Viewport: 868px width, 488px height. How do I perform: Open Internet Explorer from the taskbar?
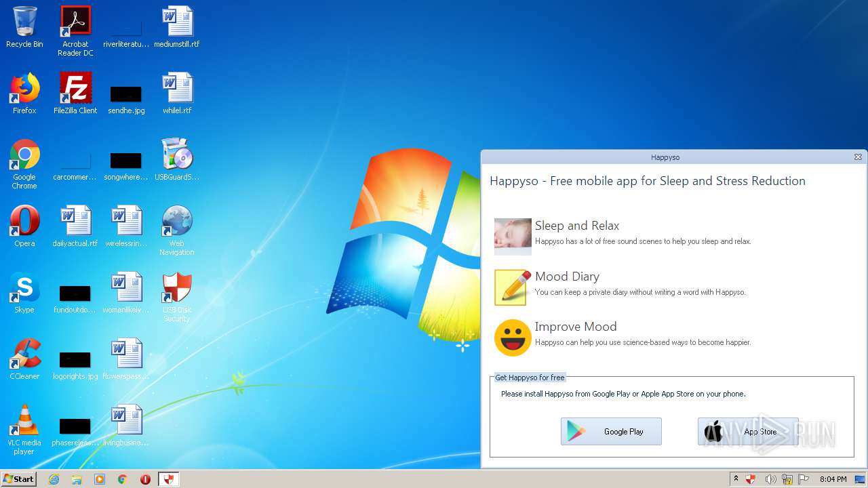click(54, 479)
